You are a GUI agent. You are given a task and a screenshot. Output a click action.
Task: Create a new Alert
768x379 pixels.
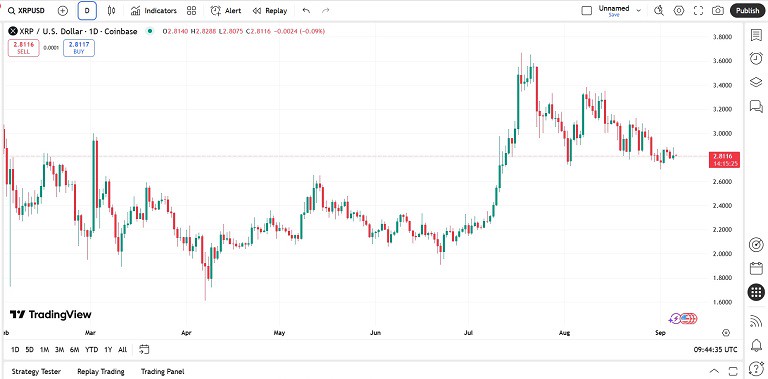coord(226,10)
